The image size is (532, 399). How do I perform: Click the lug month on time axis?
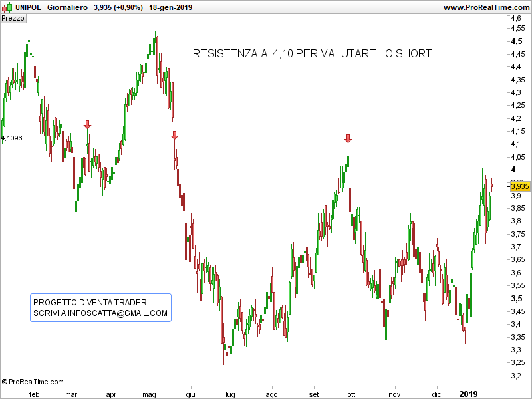click(230, 394)
